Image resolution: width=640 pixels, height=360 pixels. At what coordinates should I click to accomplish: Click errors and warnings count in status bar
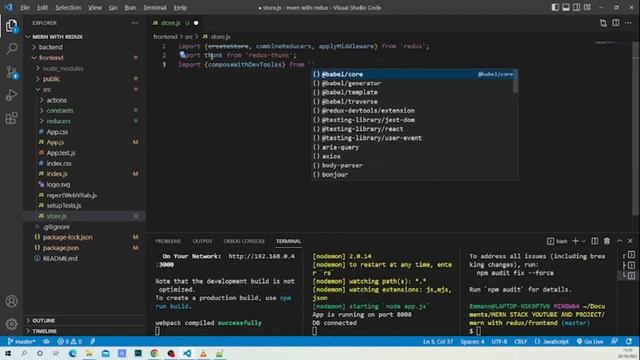click(x=69, y=342)
